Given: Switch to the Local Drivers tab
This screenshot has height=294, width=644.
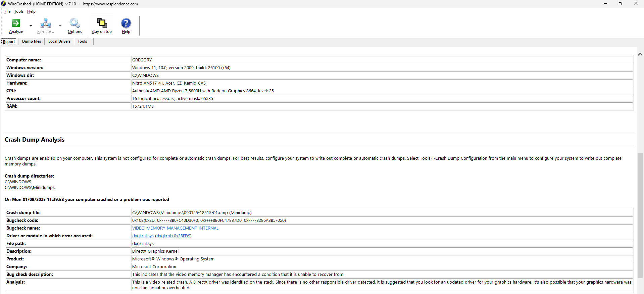Looking at the screenshot, I should (59, 42).
